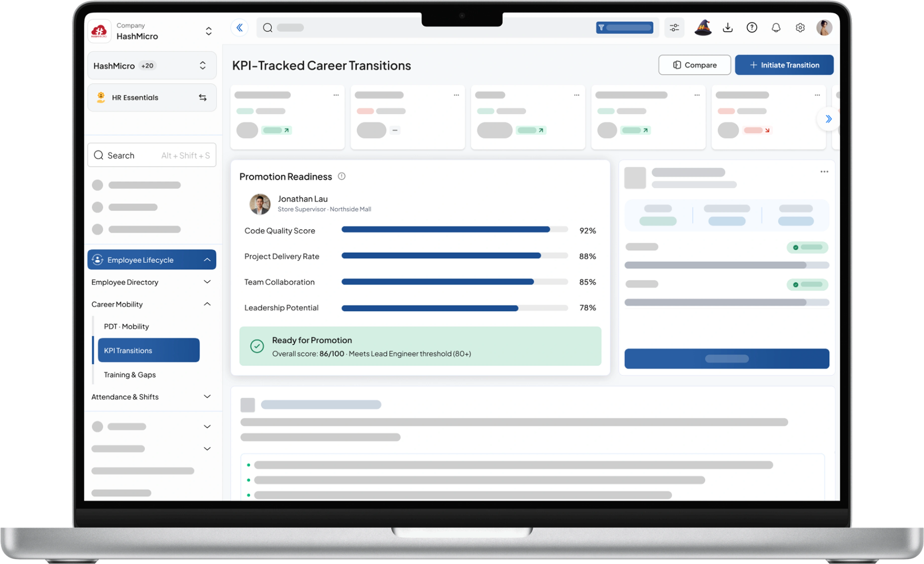The width and height of the screenshot is (924, 564).
Task: Click the 92% score value
Action: pos(588,231)
